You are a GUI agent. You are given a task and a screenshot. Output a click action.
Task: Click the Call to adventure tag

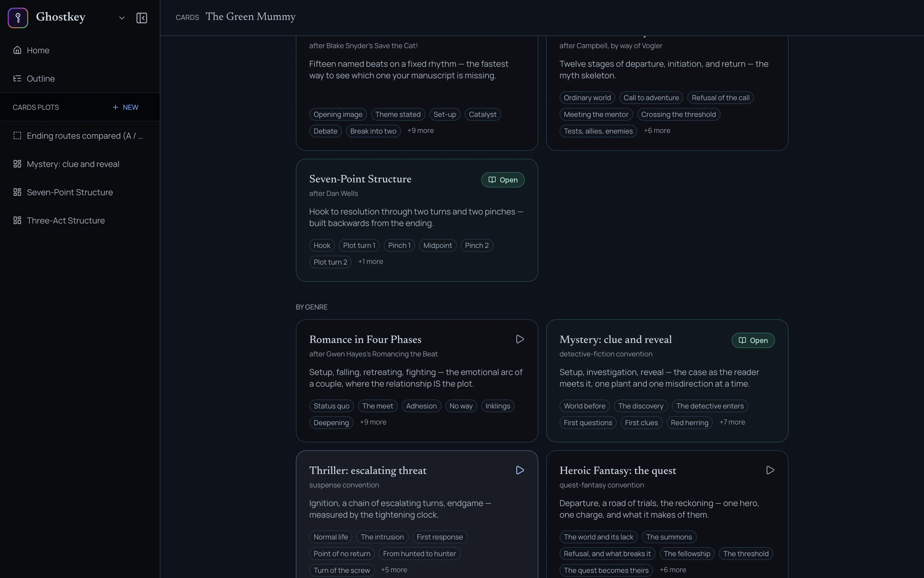(651, 98)
